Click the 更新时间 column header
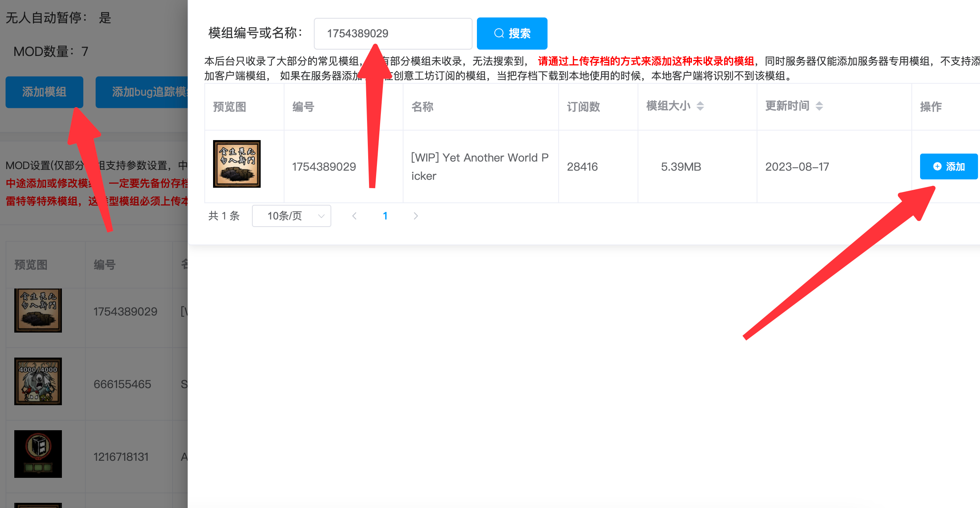The image size is (980, 508). (x=787, y=106)
